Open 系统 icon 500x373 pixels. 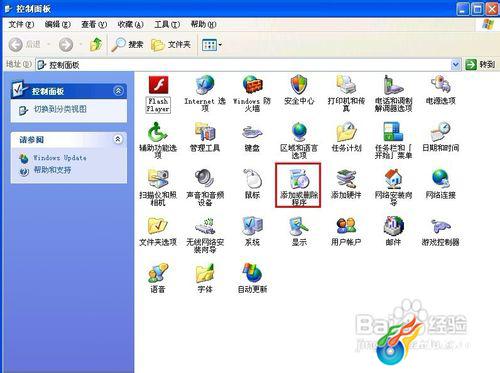[252, 231]
